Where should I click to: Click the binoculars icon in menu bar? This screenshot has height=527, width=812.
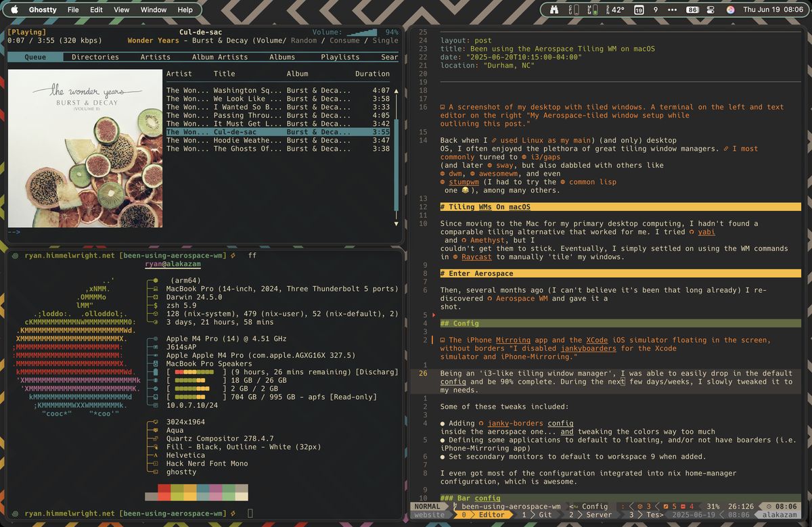(554, 10)
